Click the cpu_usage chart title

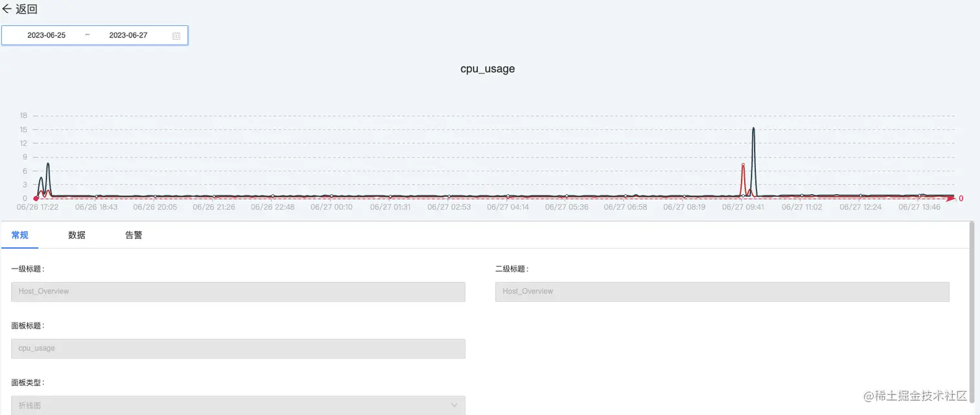487,69
